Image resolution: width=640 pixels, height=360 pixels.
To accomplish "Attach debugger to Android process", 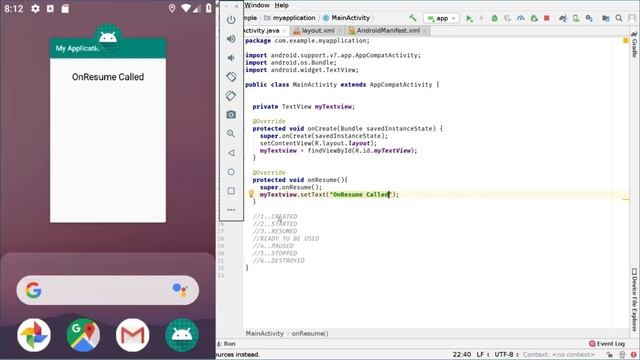I will point(534,18).
